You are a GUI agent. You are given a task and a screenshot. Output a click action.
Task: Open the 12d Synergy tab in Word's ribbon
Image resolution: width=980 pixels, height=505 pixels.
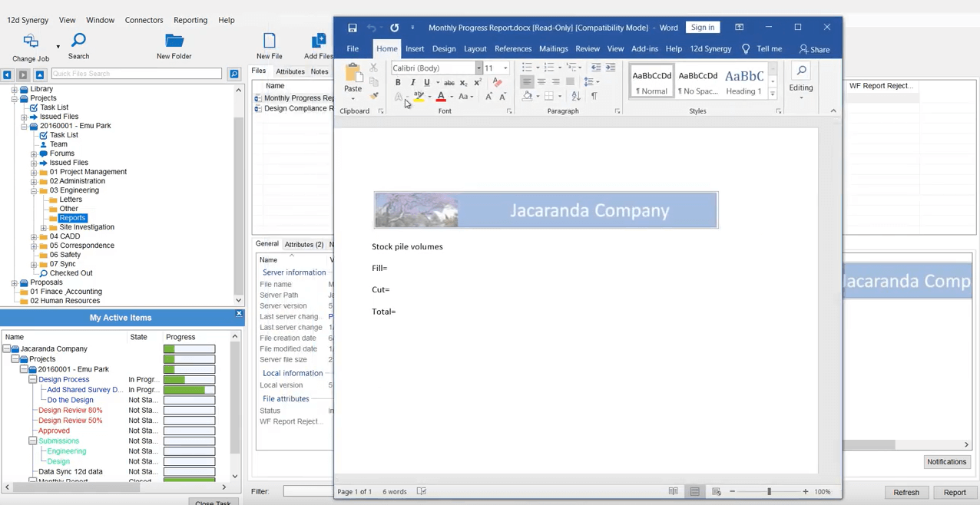(710, 49)
